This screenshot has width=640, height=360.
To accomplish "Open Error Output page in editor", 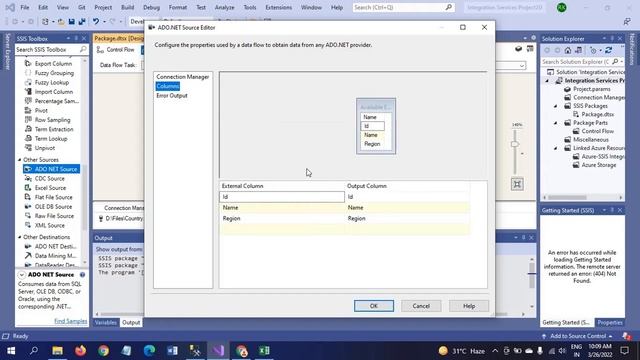I will coord(172,96).
